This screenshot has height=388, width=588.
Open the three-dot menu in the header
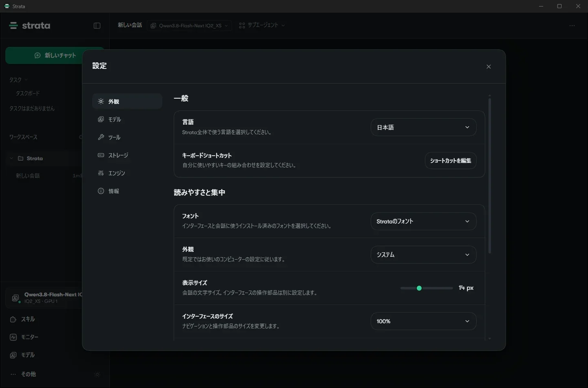pyautogui.click(x=572, y=26)
